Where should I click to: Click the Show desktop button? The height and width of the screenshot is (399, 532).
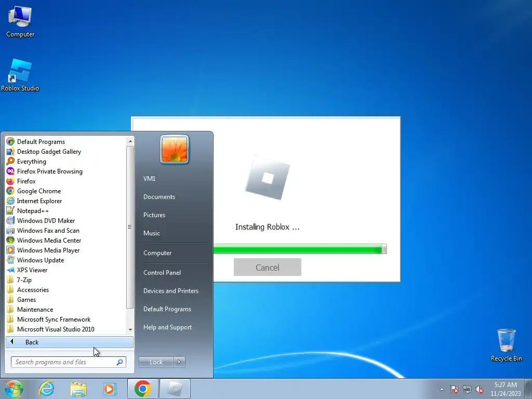(528, 389)
